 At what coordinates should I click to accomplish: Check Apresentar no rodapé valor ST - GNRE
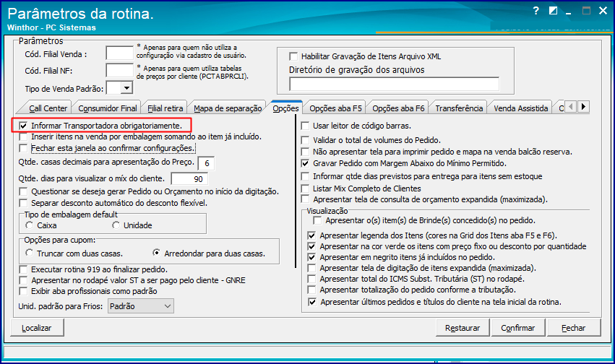(24, 280)
